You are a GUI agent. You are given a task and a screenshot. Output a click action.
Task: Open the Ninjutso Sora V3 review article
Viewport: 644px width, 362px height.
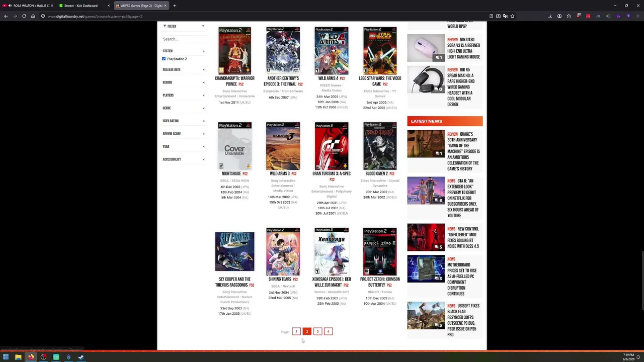463,48
